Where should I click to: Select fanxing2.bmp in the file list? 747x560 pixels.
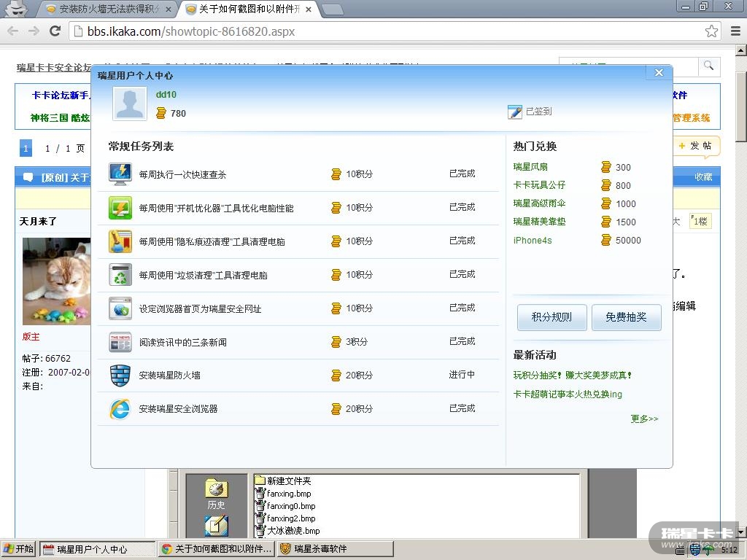click(x=290, y=518)
